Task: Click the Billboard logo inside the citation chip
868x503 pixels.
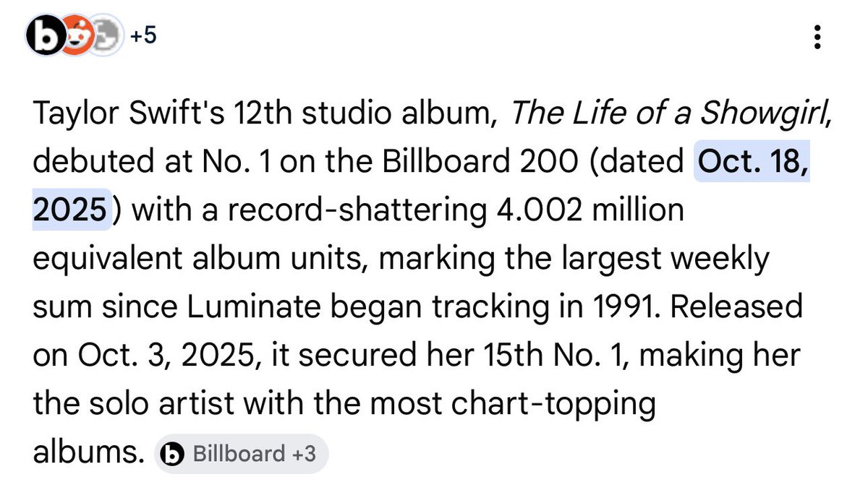Action: pos(174,455)
